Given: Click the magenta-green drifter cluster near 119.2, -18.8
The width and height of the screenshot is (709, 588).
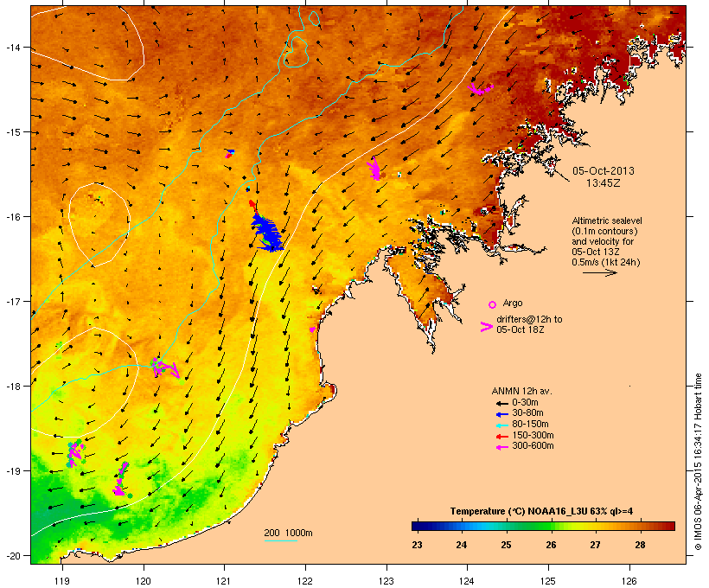Looking at the screenshot, I should (x=75, y=453).
